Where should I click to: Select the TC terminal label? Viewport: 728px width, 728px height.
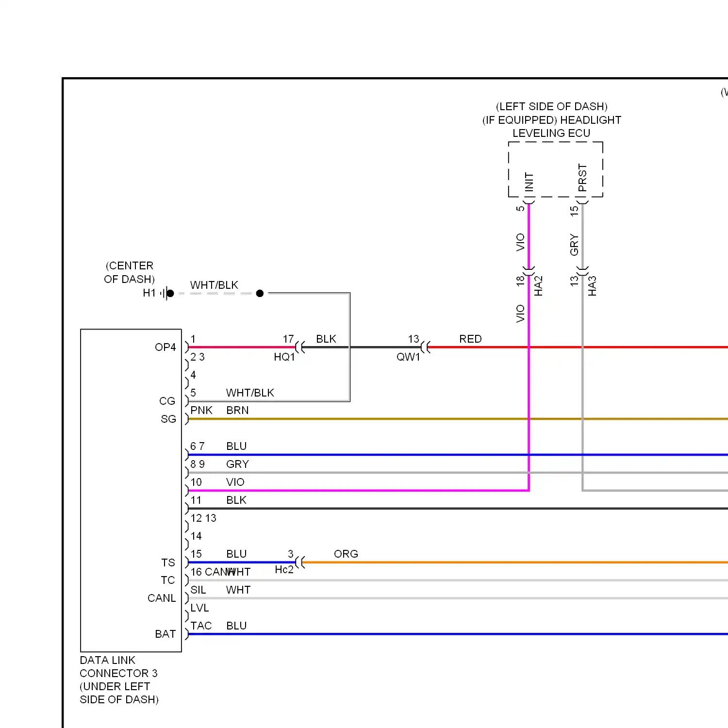(168, 580)
